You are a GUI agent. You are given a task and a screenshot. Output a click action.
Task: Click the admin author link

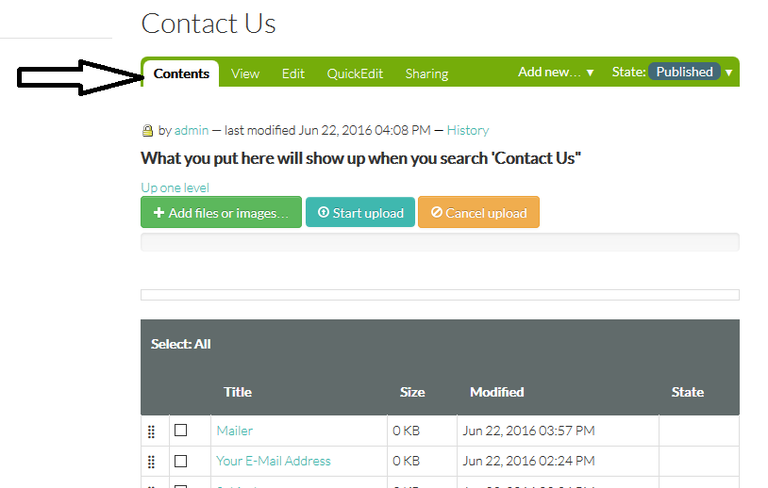[192, 130]
